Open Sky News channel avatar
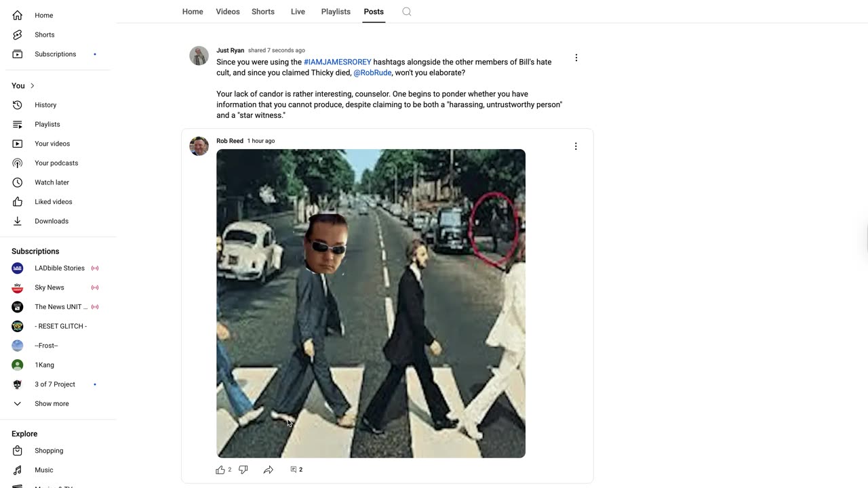The image size is (868, 488). click(18, 287)
